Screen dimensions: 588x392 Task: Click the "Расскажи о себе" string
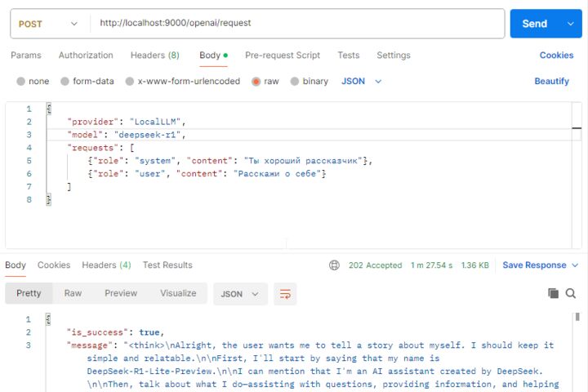(278, 174)
